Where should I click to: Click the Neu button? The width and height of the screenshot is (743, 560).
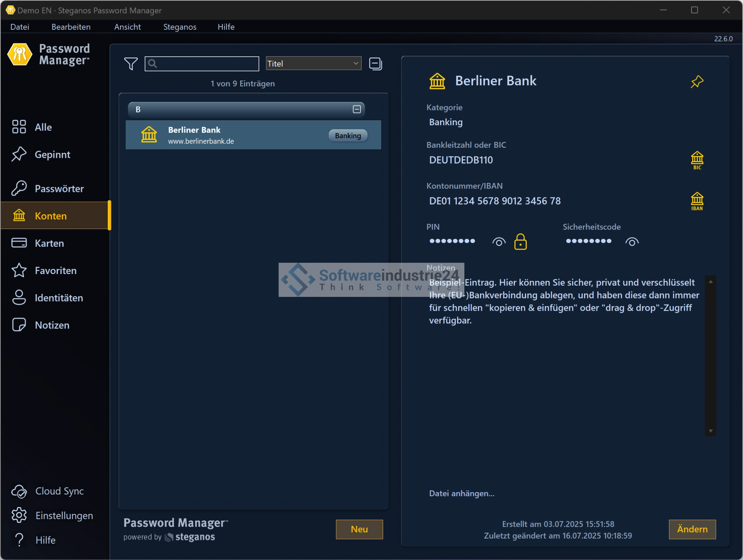[x=359, y=529]
